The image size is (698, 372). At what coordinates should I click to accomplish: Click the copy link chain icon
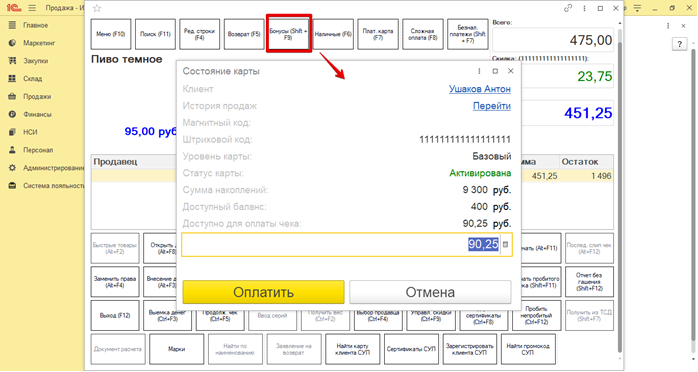click(568, 8)
